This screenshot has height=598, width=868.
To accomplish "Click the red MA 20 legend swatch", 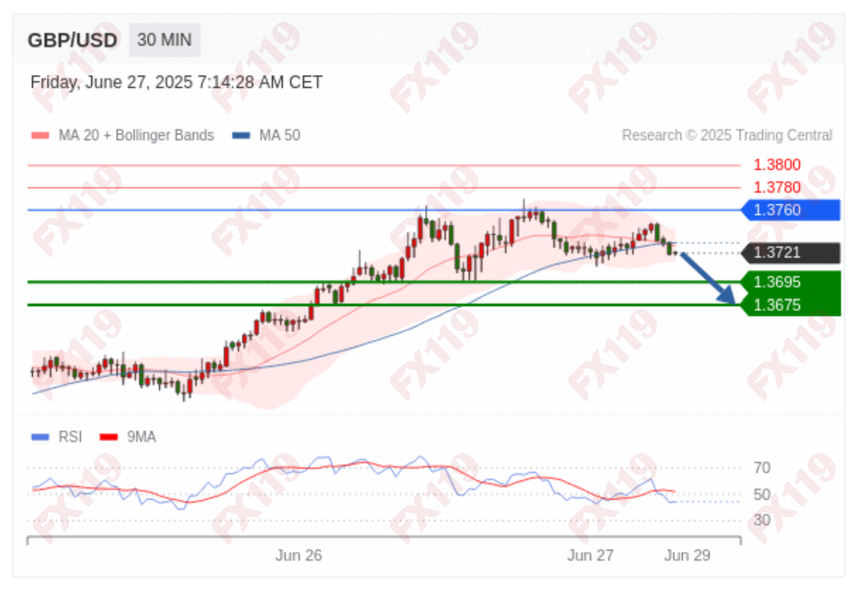I will (40, 136).
